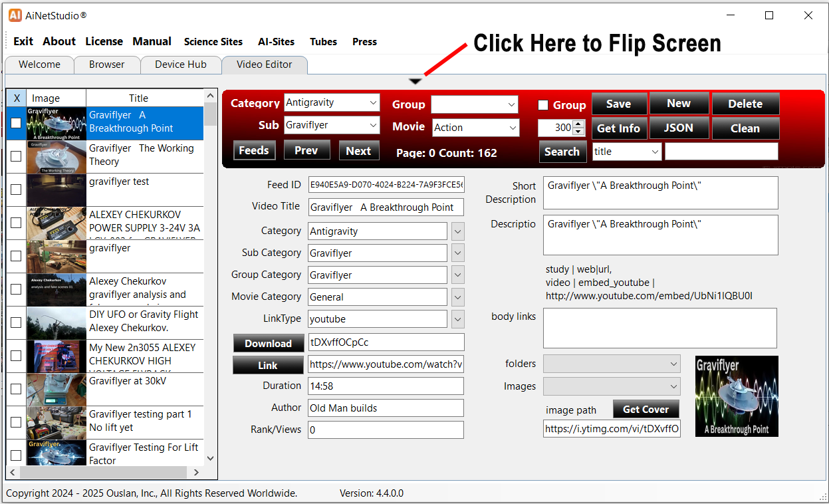The image size is (829, 504).
Task: Click the black flip-screen triangle arrow
Action: coord(415,81)
